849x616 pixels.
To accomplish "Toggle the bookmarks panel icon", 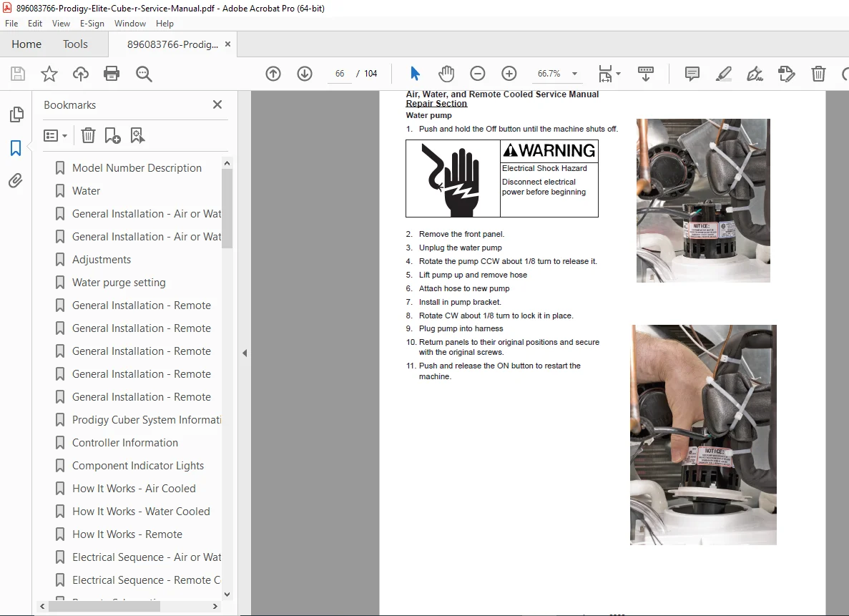I will click(x=16, y=148).
